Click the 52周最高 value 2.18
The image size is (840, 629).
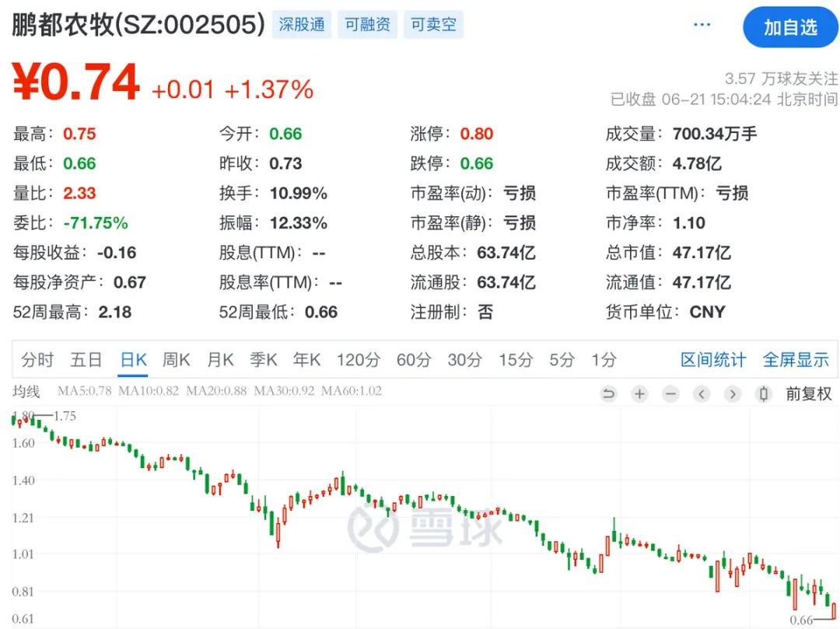coord(114,312)
